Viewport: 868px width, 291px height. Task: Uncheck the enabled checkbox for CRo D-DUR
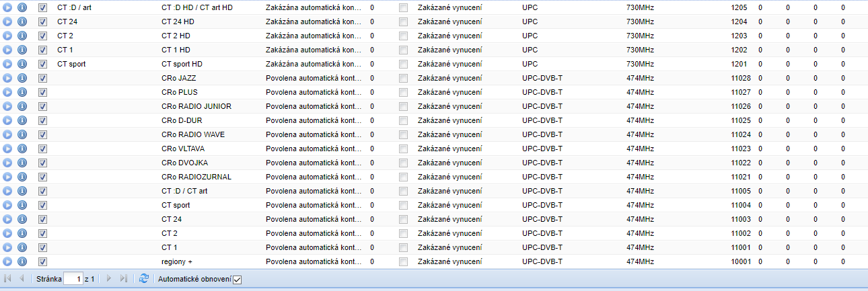[43, 120]
